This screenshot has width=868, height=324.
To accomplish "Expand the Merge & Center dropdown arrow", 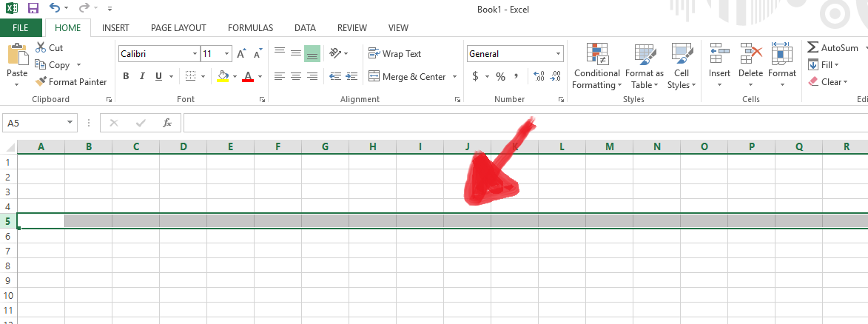I will click(455, 76).
